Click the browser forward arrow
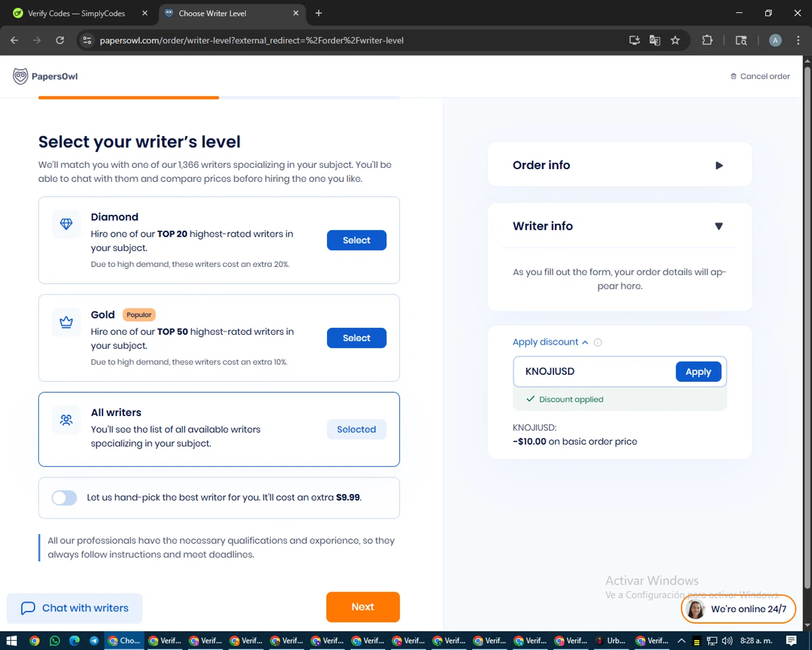Image resolution: width=812 pixels, height=650 pixels. [x=37, y=40]
